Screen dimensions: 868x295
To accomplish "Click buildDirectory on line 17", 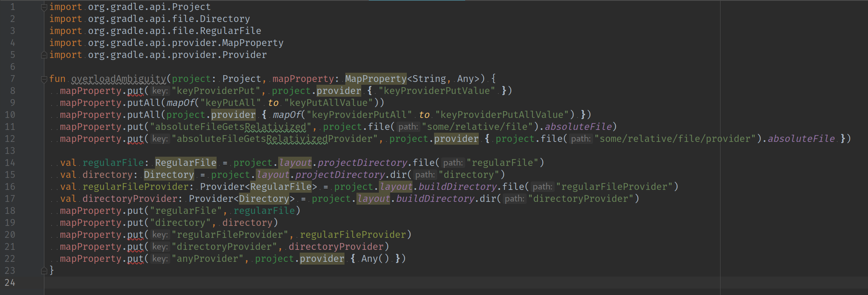I will point(435,199).
